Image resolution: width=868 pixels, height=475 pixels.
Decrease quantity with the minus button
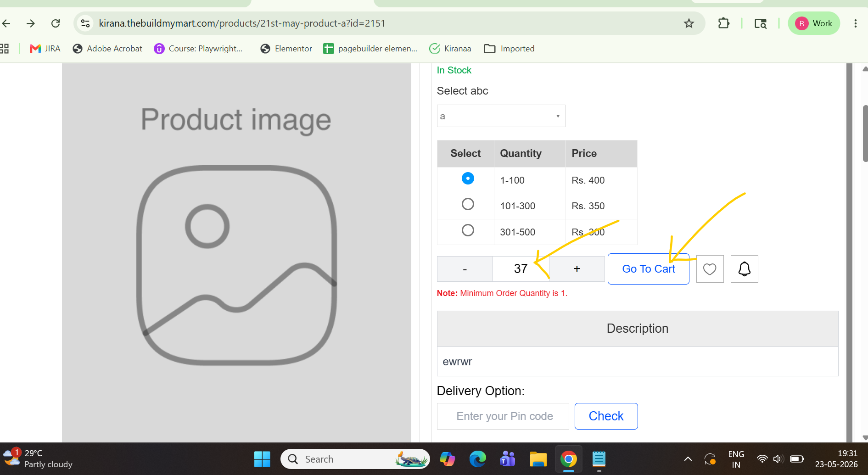[465, 269]
